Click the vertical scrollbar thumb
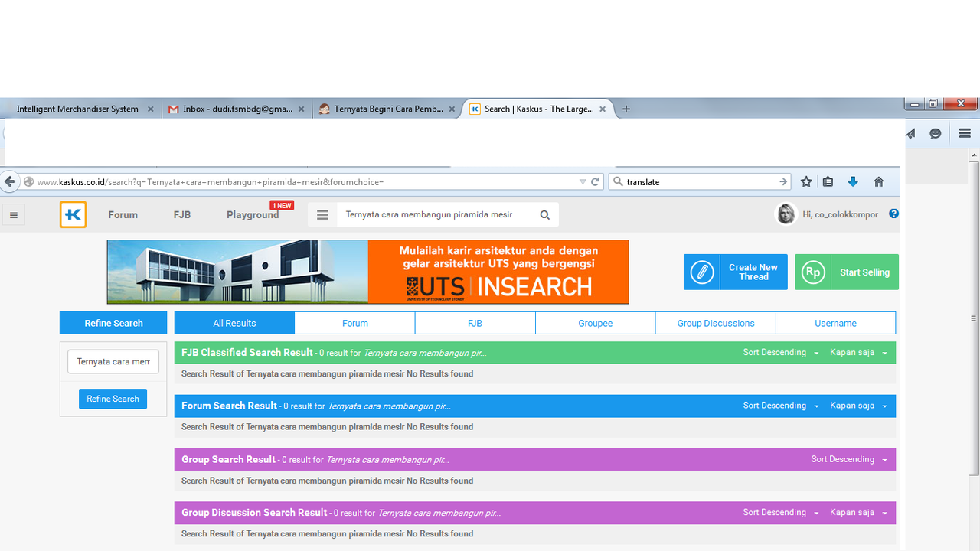 pos(974,318)
